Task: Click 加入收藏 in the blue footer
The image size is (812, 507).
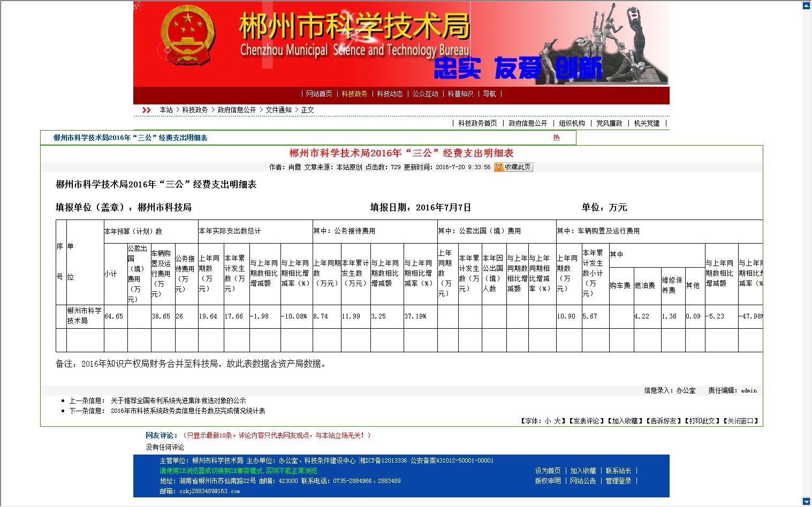Action: coord(583,471)
